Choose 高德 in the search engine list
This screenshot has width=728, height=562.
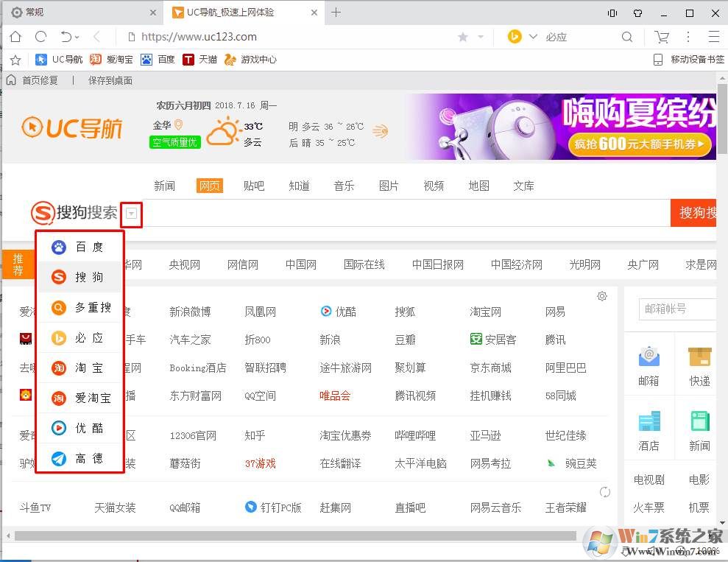coord(79,458)
